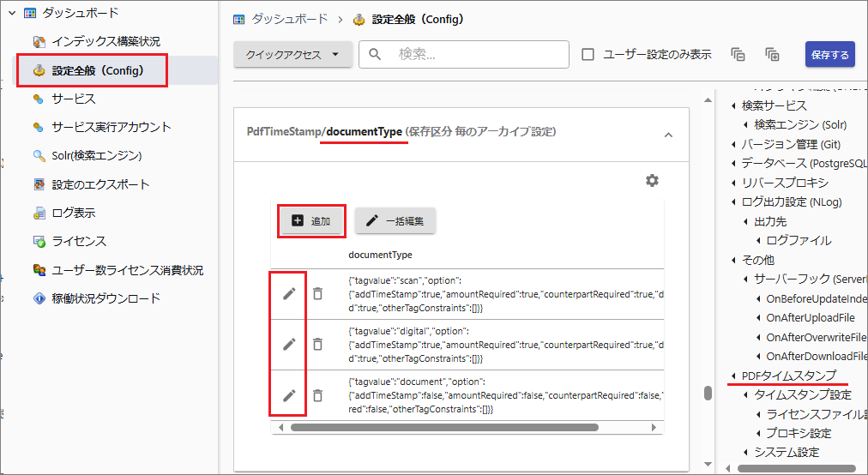Click the 追加 button

(312, 220)
